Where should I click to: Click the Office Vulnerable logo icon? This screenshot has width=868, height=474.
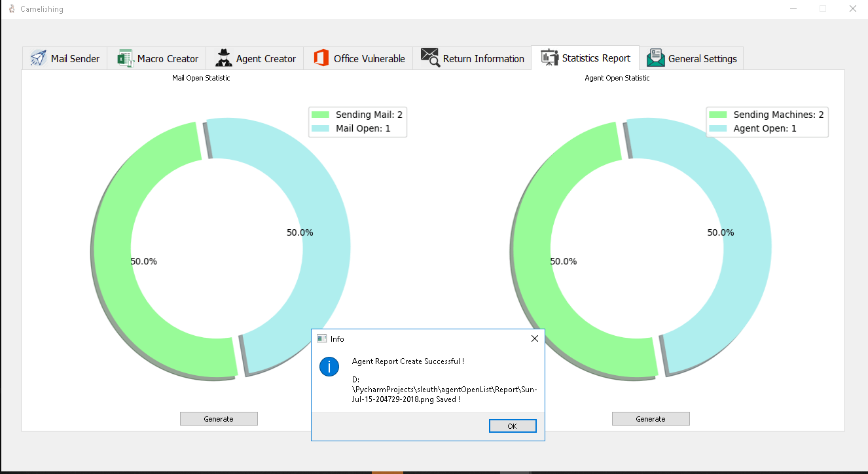pyautogui.click(x=321, y=58)
